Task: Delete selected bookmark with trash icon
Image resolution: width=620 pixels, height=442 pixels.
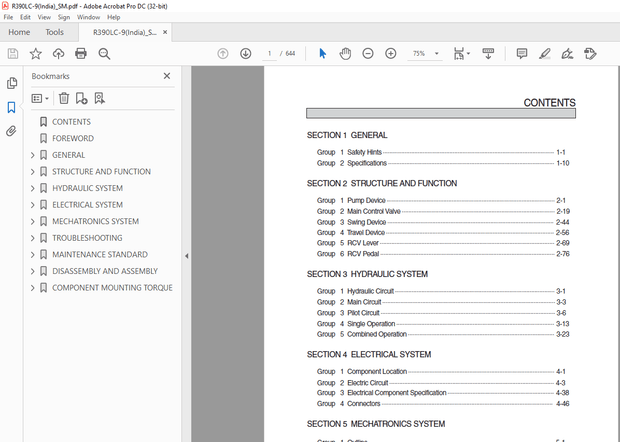Action: [64, 98]
